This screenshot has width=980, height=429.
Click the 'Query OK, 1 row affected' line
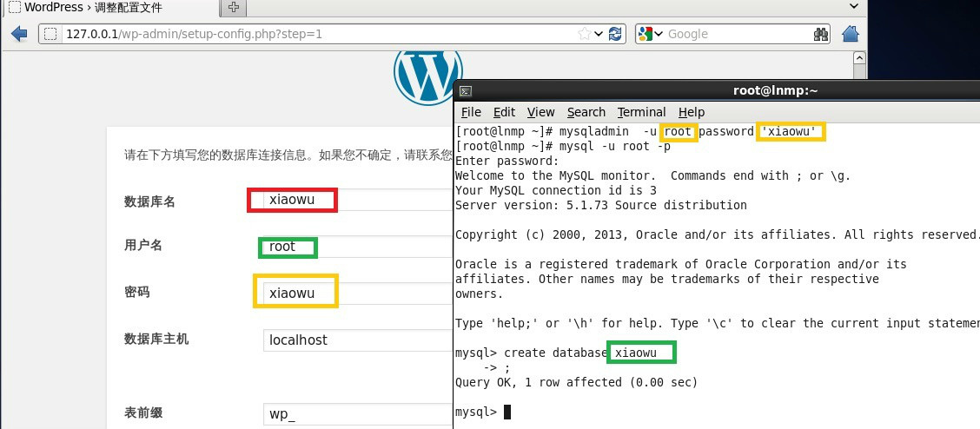[x=576, y=382]
